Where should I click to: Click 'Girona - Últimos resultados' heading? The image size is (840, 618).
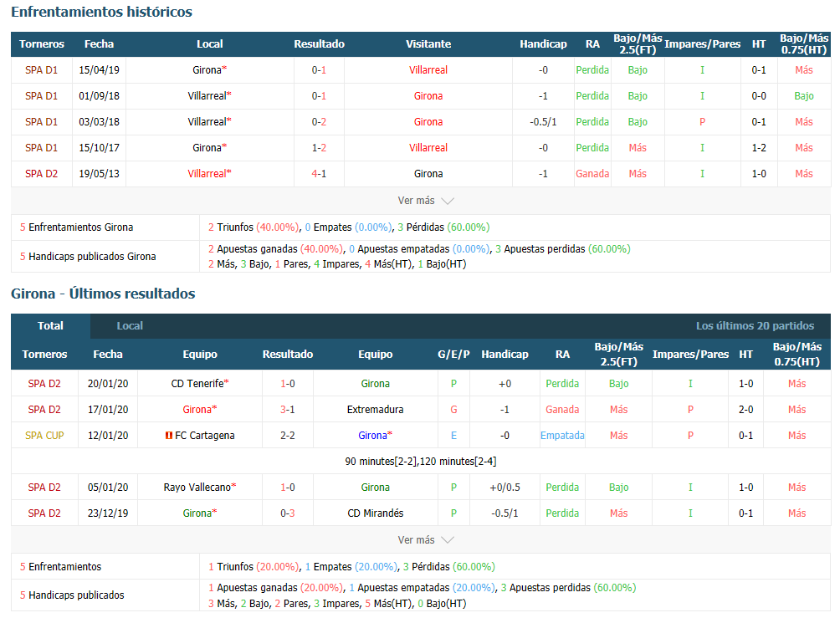coord(103,294)
